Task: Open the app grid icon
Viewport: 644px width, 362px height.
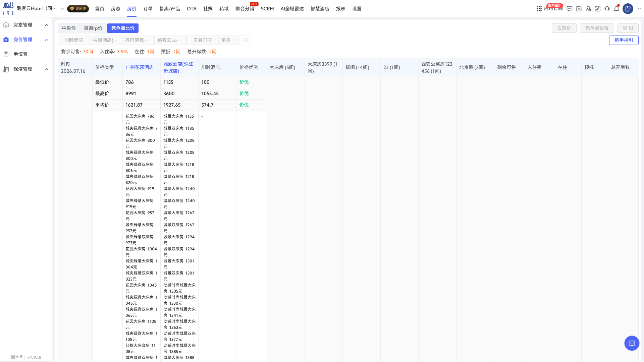Action: coord(539,9)
